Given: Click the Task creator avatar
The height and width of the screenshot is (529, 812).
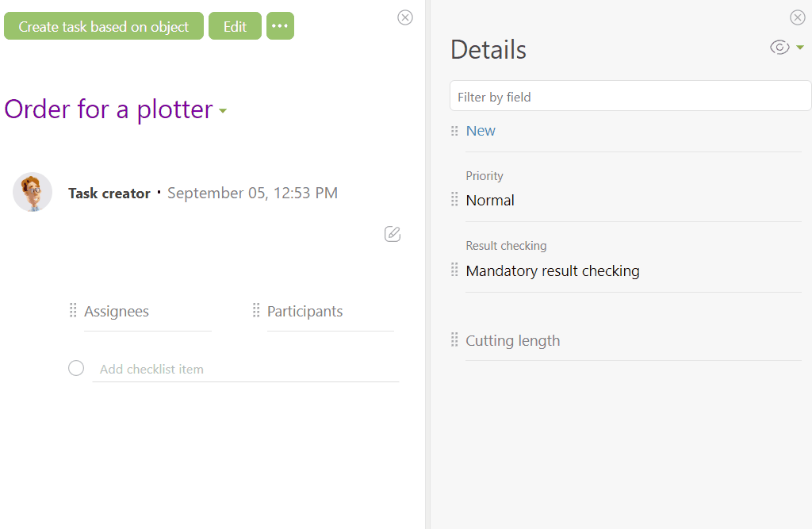Looking at the screenshot, I should tap(33, 192).
